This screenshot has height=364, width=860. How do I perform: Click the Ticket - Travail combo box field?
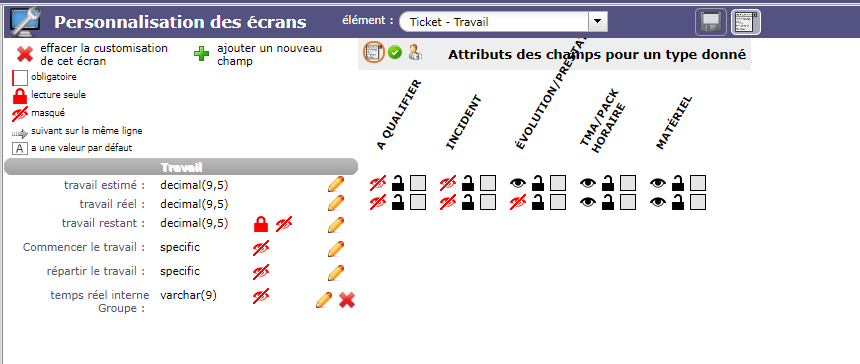point(503,22)
